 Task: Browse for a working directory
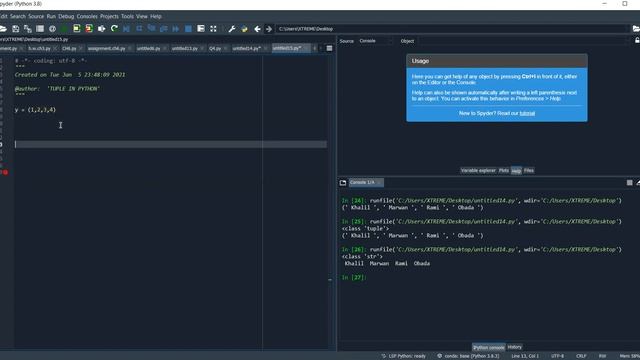636,29
